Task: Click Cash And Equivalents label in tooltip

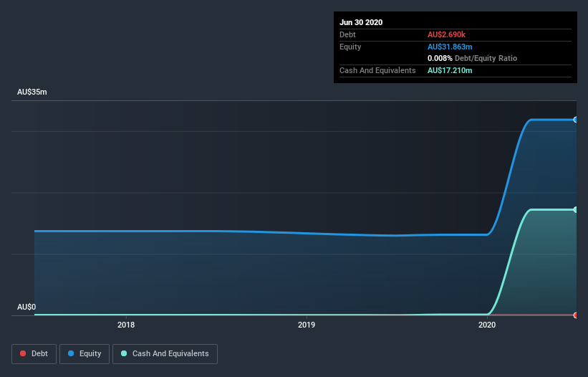Action: 377,70
